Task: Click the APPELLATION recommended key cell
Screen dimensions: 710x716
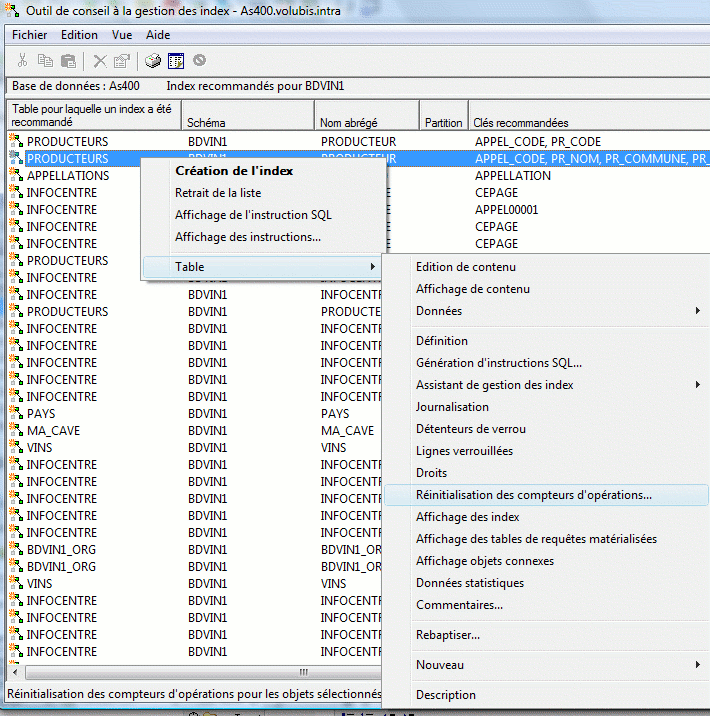Action: tap(513, 175)
